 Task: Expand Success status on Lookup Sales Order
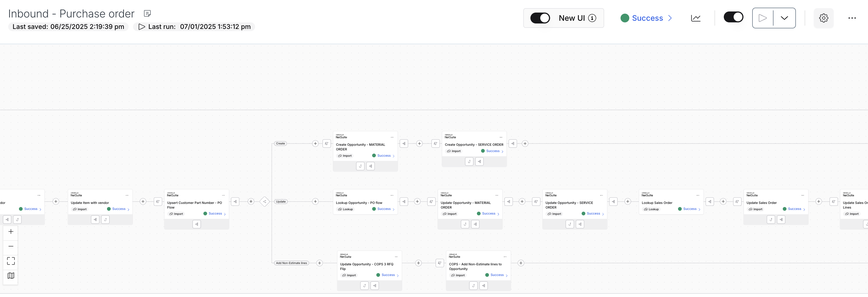(x=689, y=209)
